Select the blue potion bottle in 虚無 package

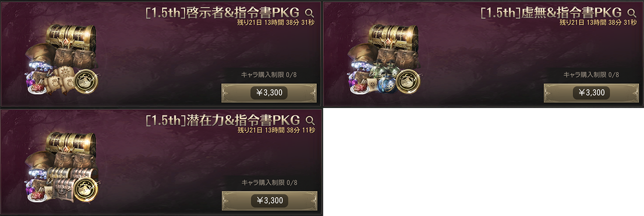389,85
